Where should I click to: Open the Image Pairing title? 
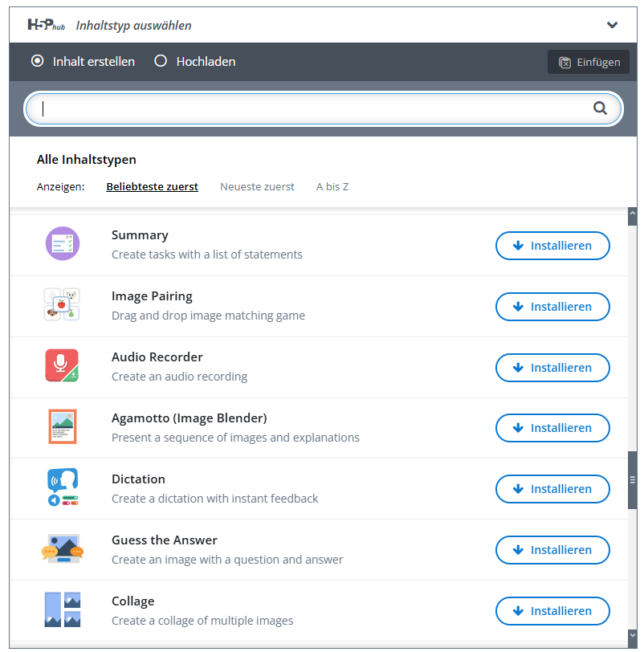pyautogui.click(x=152, y=296)
